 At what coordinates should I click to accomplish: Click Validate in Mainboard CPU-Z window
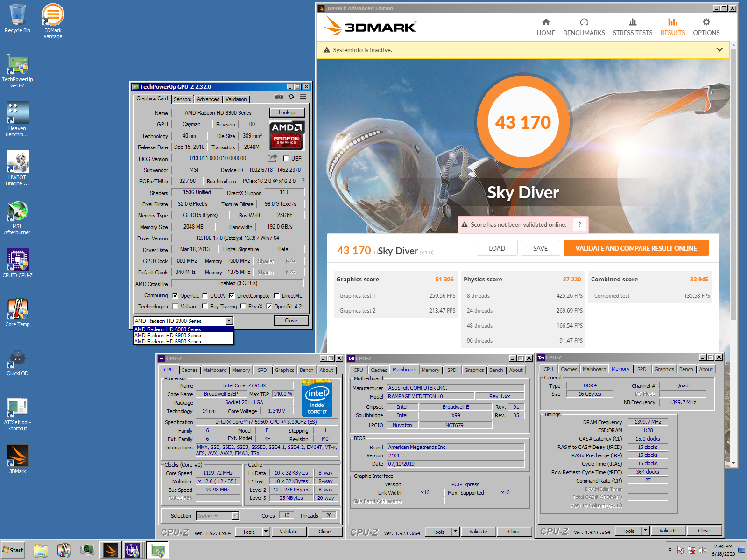tap(478, 532)
